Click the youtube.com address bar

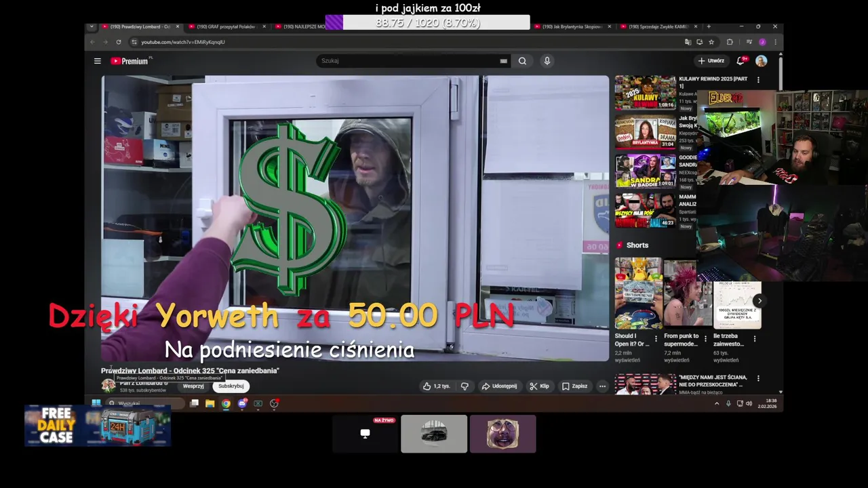coord(407,42)
